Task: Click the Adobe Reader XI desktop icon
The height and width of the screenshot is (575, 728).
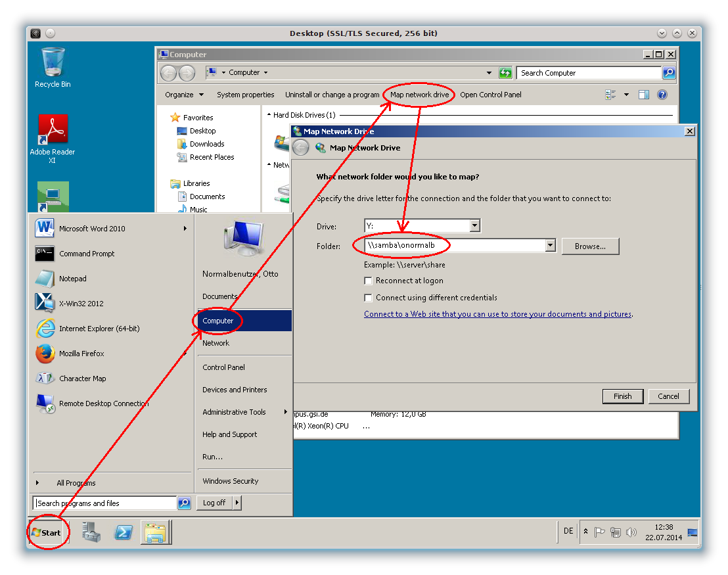Action: coord(53,139)
